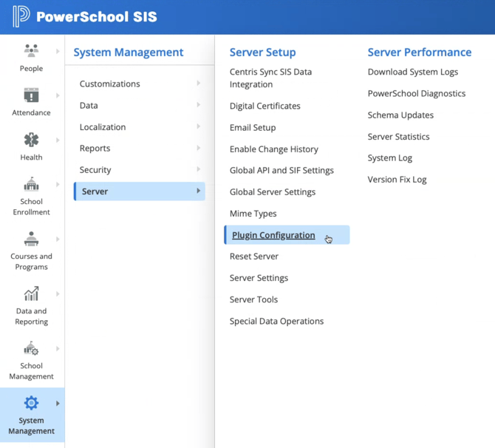Image resolution: width=495 pixels, height=448 pixels.
Task: Click the PowerSchool logo icon
Action: pos(21,16)
